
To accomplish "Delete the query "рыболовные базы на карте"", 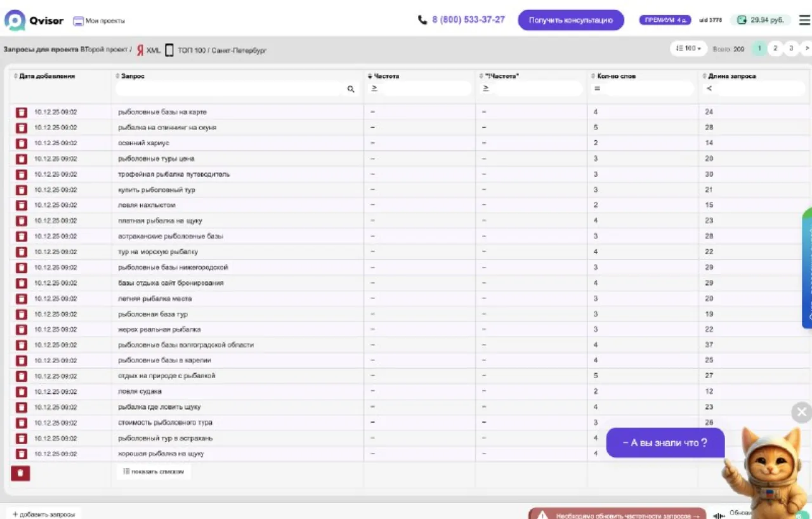I will pyautogui.click(x=22, y=112).
